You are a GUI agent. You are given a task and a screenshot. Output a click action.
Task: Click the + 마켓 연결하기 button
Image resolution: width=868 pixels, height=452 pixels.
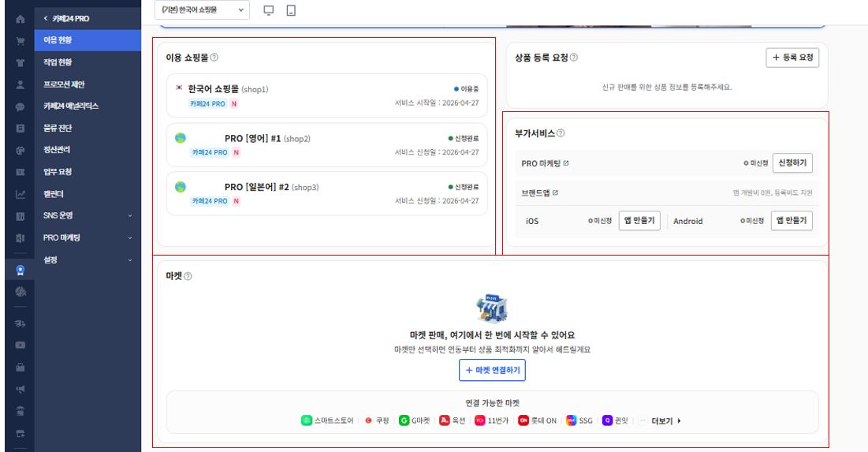[x=492, y=370]
